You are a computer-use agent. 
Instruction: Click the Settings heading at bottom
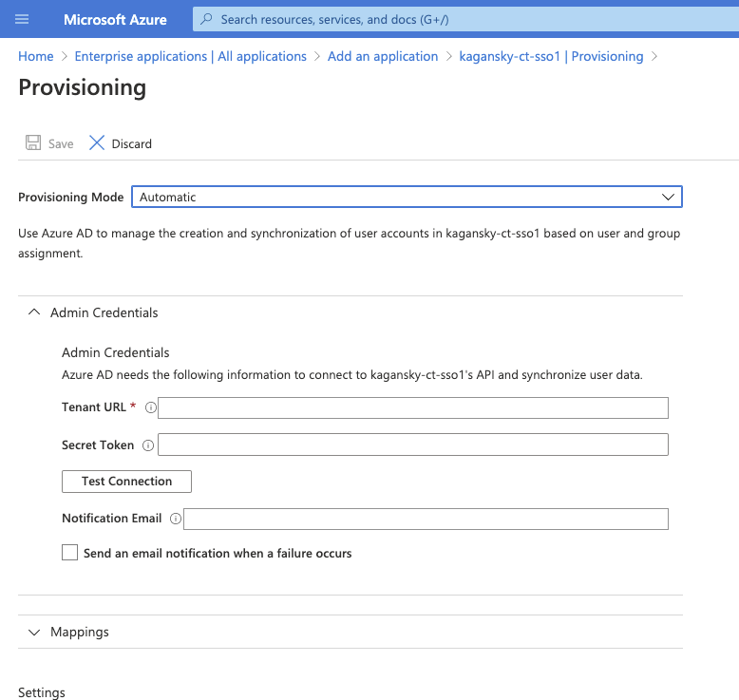tap(42, 692)
